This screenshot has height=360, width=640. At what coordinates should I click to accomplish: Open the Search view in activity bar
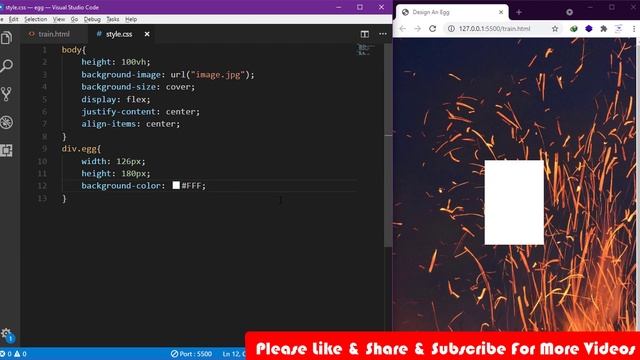point(6,66)
